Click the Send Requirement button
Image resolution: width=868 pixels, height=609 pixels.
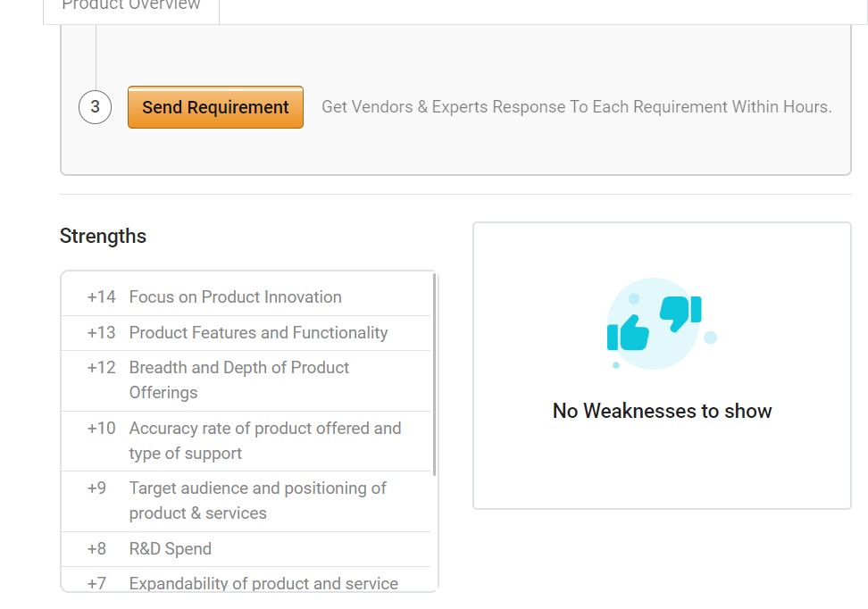click(x=215, y=107)
